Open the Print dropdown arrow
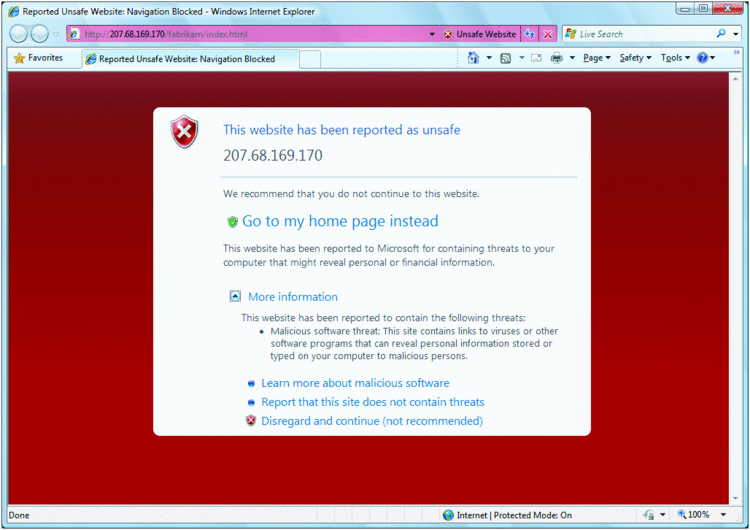750x530 pixels. click(x=572, y=58)
